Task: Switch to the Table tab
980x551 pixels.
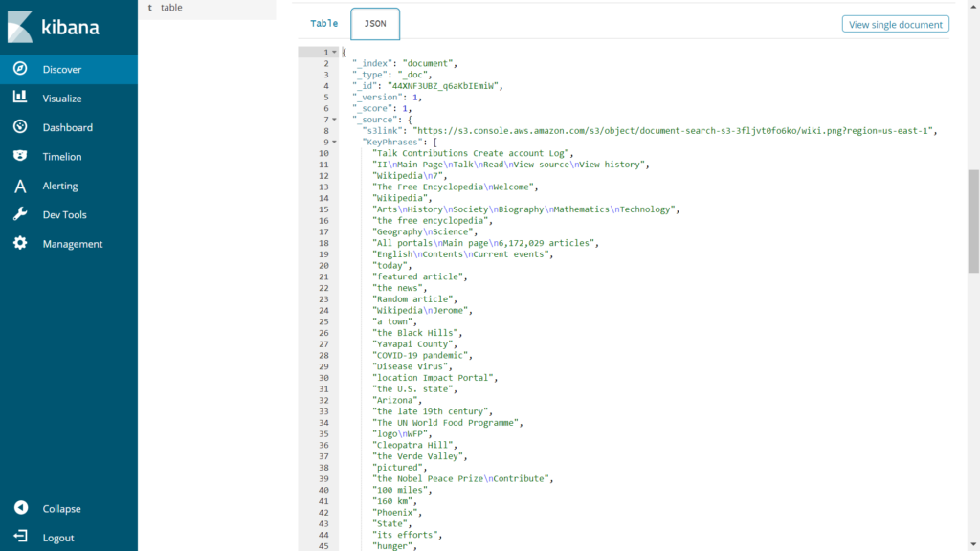Action: pyautogui.click(x=323, y=24)
